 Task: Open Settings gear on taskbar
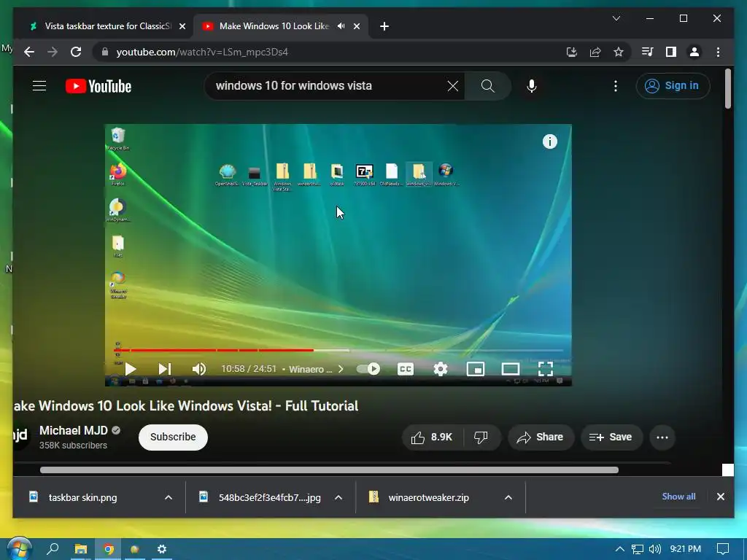(x=162, y=549)
